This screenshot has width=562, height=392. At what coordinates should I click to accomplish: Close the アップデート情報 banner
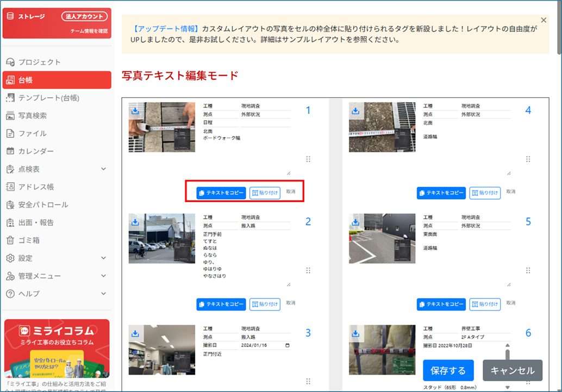pos(544,20)
